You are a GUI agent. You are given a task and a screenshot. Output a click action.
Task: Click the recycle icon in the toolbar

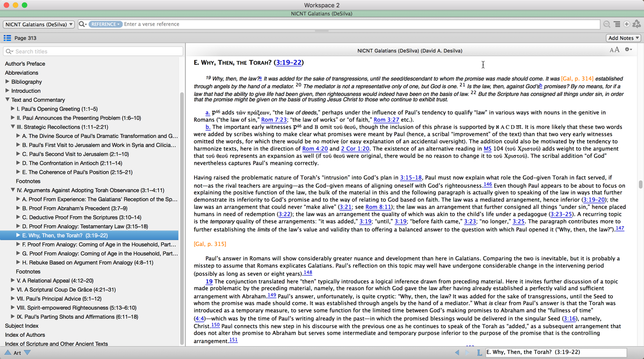click(x=637, y=24)
